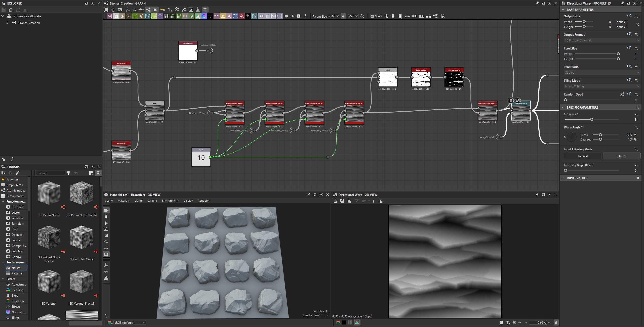Collapse the Filters library category
644x327 pixels.
(x=3, y=279)
